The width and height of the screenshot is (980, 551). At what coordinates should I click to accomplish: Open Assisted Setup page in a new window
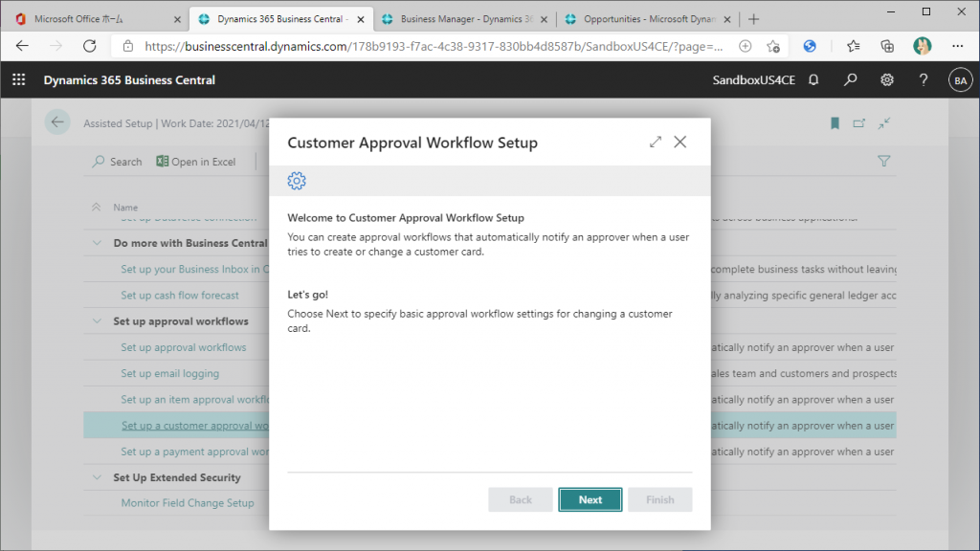pyautogui.click(x=858, y=123)
